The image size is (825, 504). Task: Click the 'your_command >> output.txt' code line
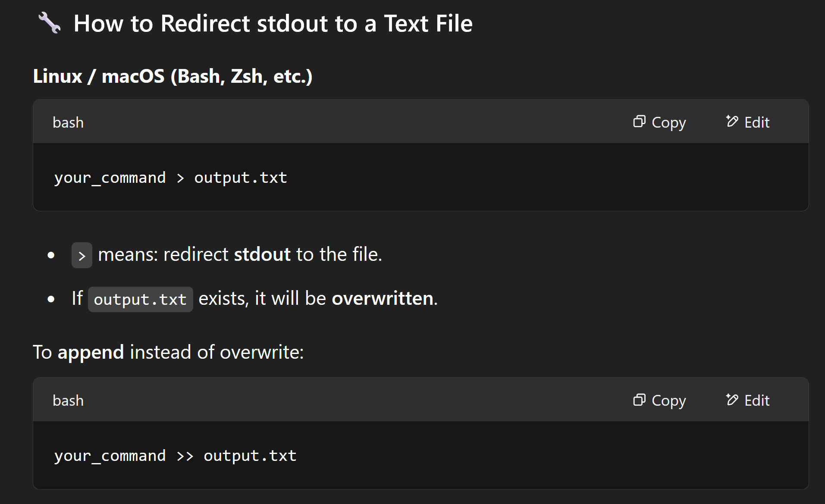pos(175,456)
